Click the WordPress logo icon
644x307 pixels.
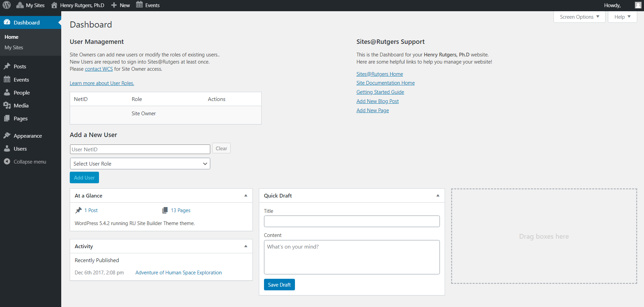pos(7,5)
